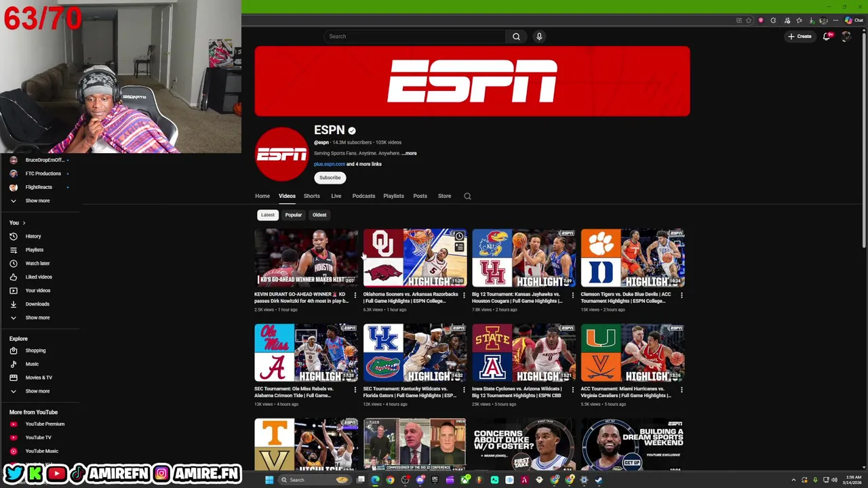868x488 pixels.
Task: Open Playlists in the sidebar
Action: pos(41,249)
